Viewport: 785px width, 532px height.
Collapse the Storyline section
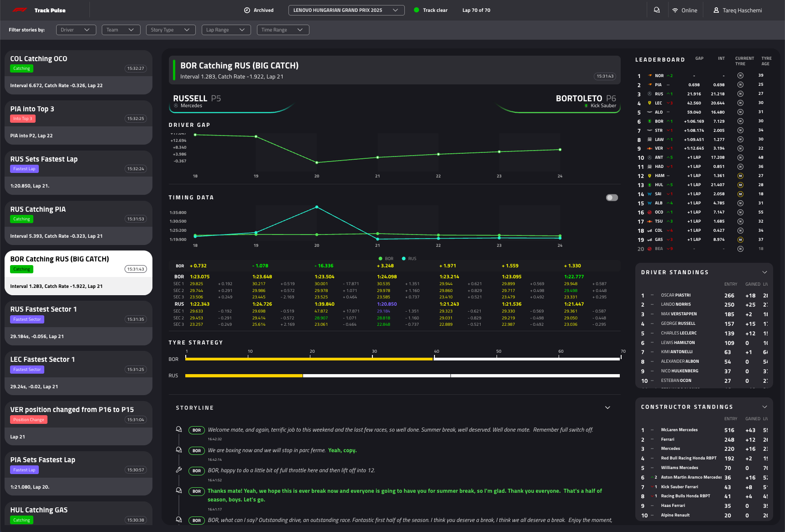[607, 407]
